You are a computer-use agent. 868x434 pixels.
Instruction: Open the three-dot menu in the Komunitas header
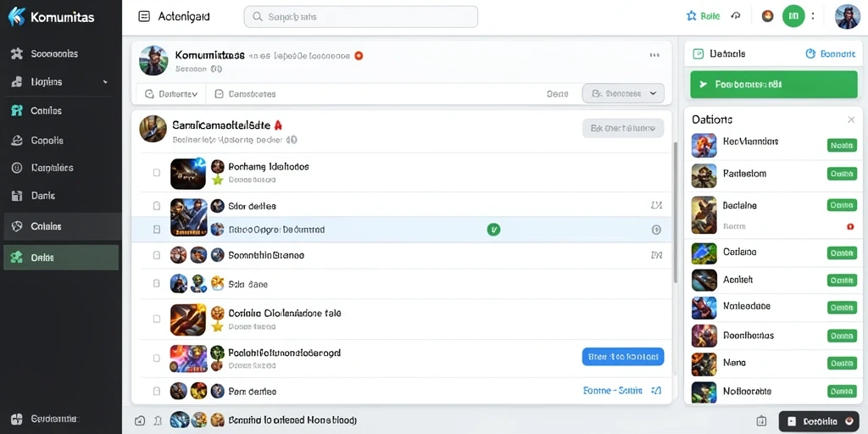coord(655,55)
